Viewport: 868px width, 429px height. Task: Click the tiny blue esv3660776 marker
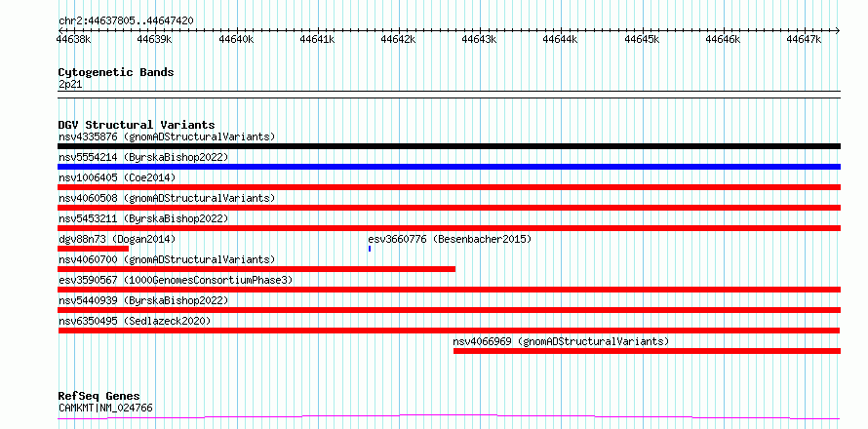[370, 249]
